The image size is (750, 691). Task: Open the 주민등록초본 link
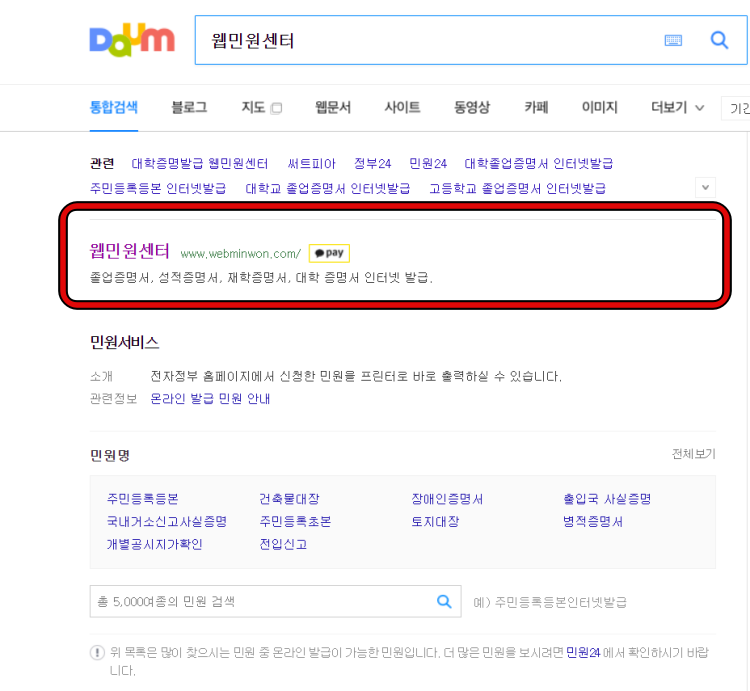(295, 522)
